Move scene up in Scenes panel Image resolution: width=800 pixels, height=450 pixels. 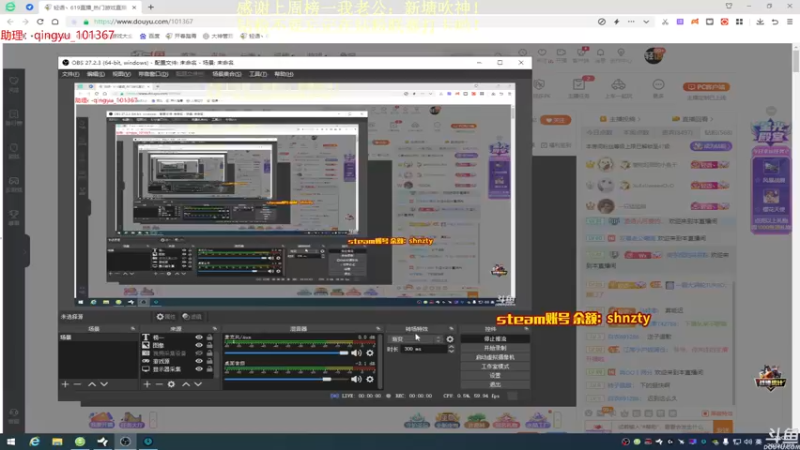tap(92, 384)
